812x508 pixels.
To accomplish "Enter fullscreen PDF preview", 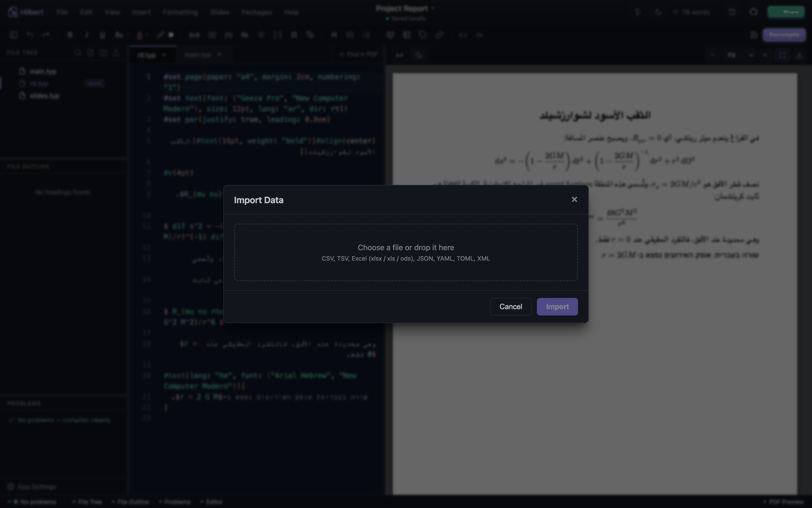I will [x=782, y=55].
